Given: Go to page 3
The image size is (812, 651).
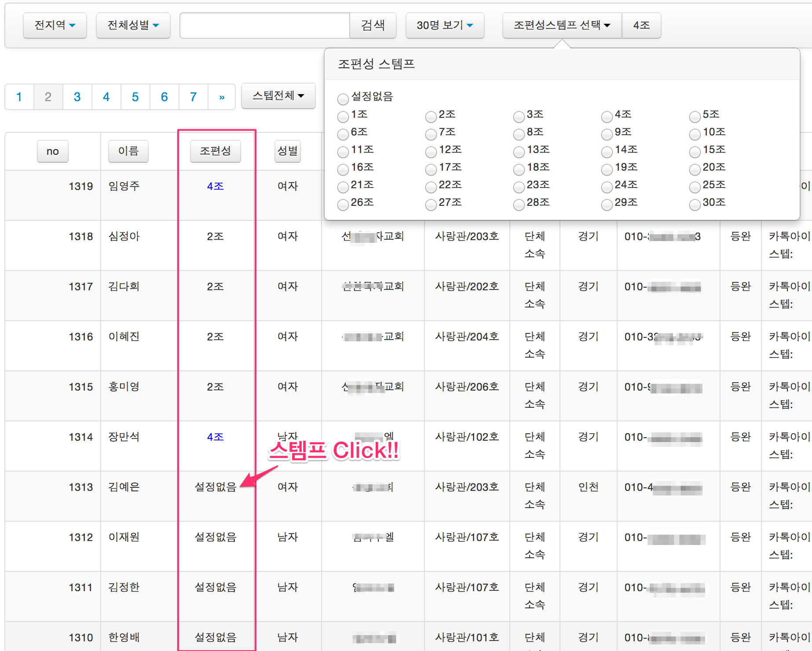Looking at the screenshot, I should 77,97.
